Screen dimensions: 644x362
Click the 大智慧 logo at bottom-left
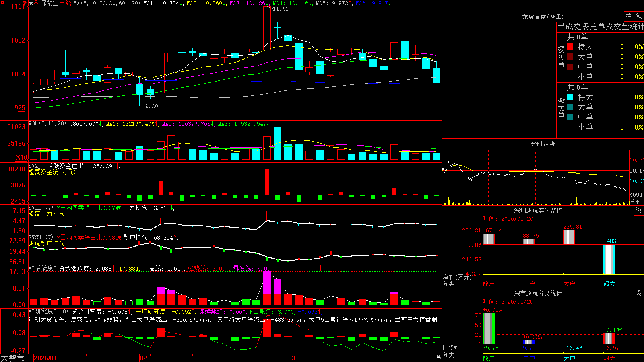(12, 358)
